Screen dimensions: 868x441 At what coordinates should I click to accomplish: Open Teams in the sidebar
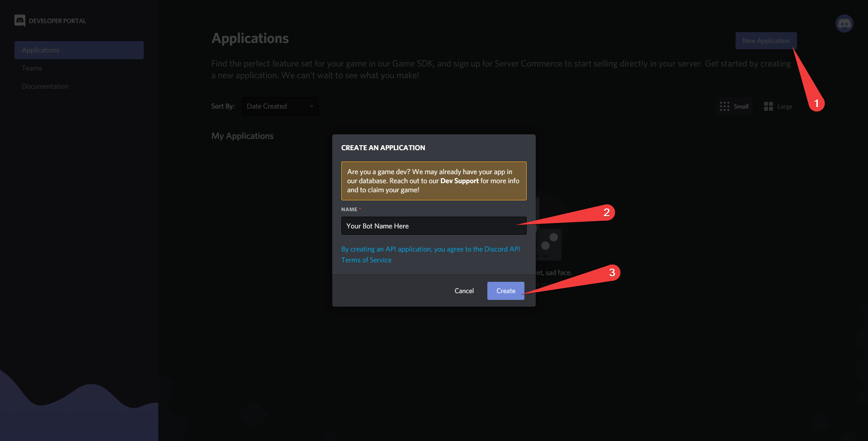point(32,68)
